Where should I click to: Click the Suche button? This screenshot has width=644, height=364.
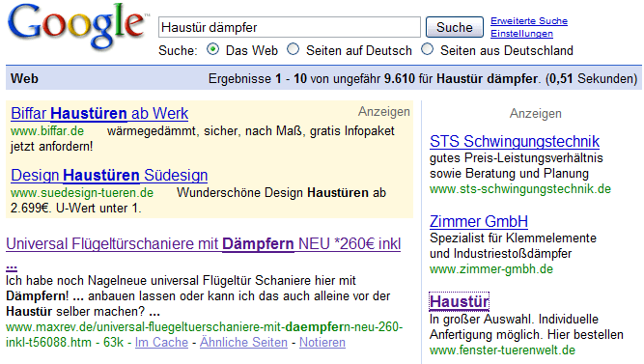coord(455,27)
